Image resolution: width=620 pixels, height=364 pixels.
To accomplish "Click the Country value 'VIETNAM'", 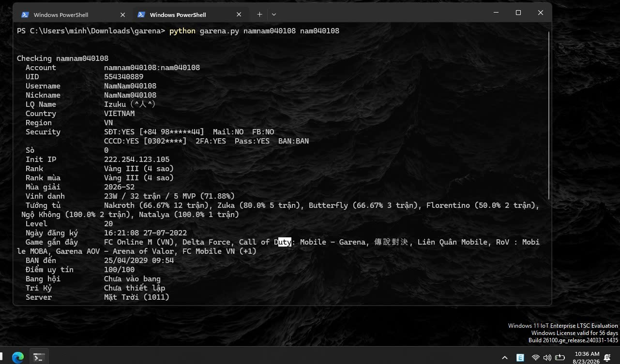I will tap(119, 114).
